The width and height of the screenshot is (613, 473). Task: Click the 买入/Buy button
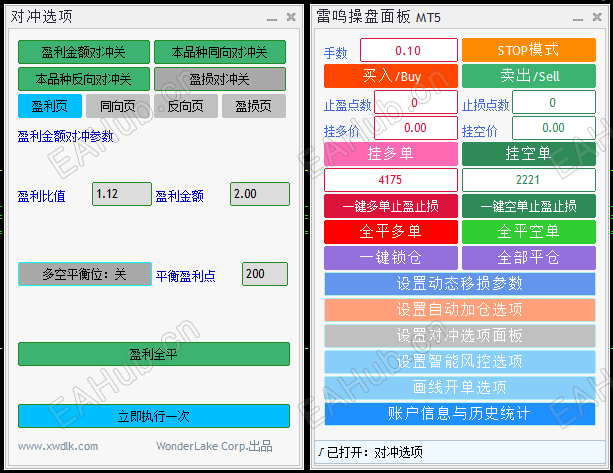click(x=391, y=76)
